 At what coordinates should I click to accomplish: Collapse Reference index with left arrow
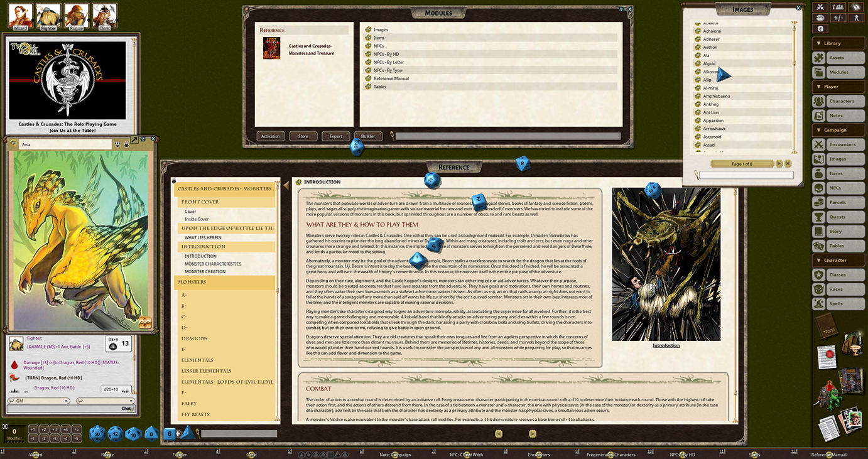point(286,185)
